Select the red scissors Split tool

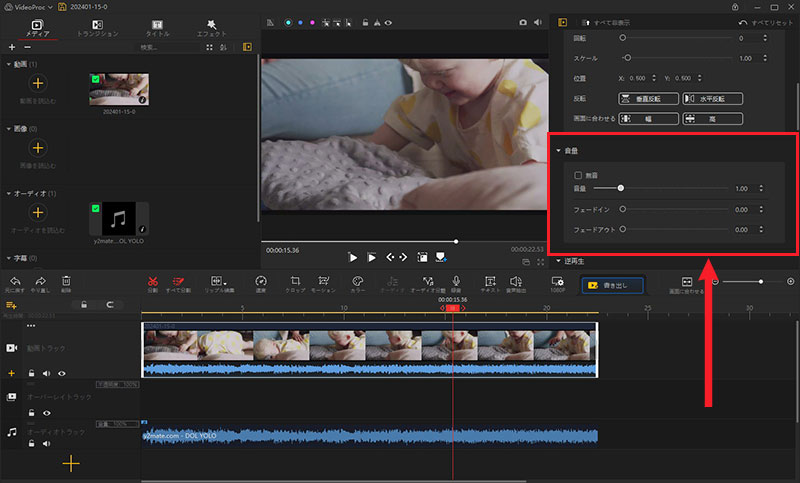tap(153, 281)
